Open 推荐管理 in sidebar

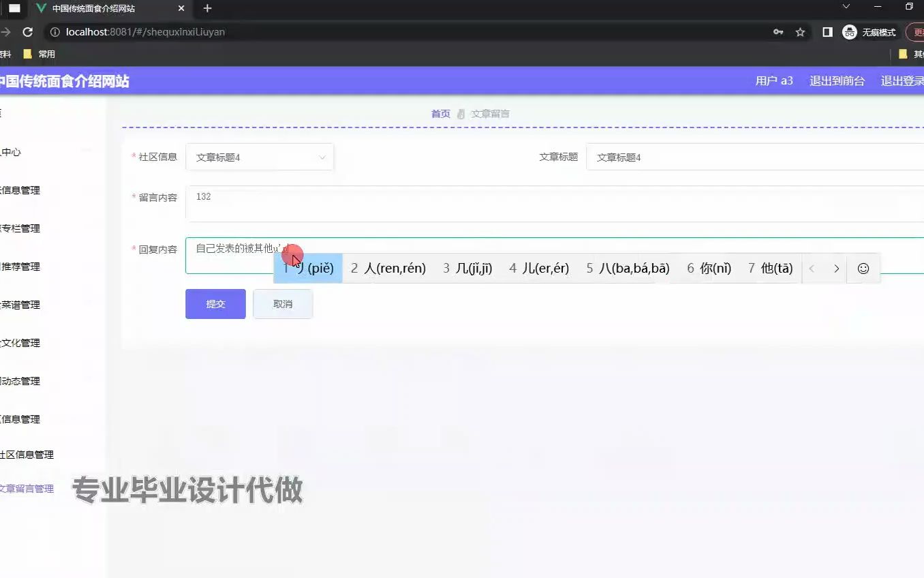(x=20, y=267)
